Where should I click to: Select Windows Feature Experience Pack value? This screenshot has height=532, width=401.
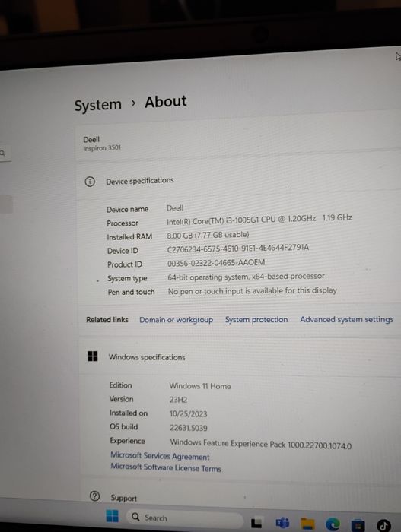pos(261,444)
